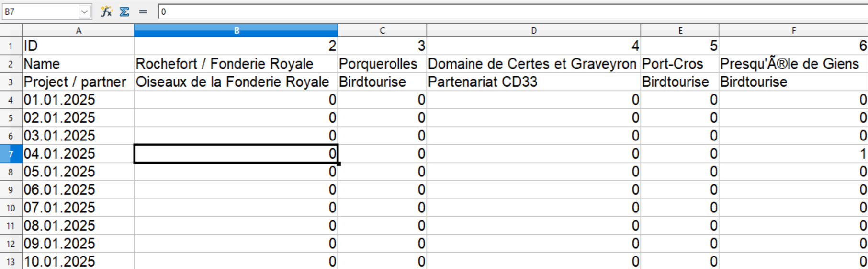Viewport: 868px width, 269px height.
Task: Select column B header
Action: coord(236,31)
